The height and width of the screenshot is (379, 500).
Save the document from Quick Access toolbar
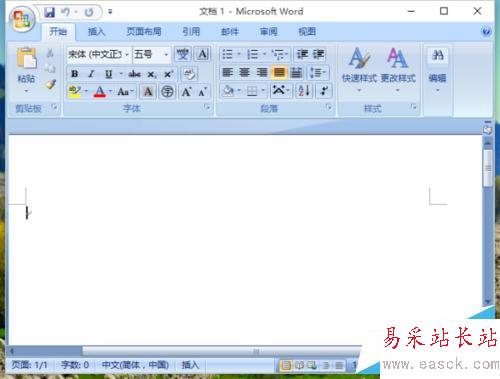click(x=50, y=12)
